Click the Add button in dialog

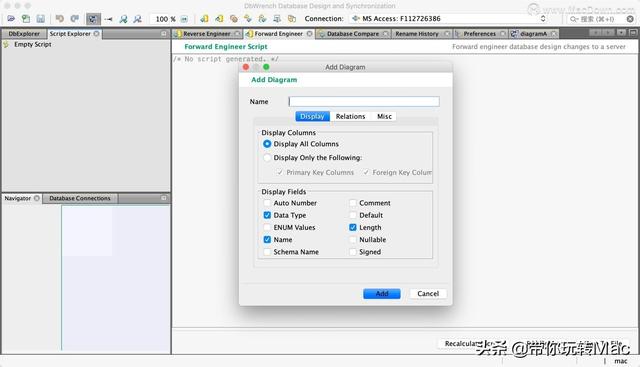click(x=382, y=294)
